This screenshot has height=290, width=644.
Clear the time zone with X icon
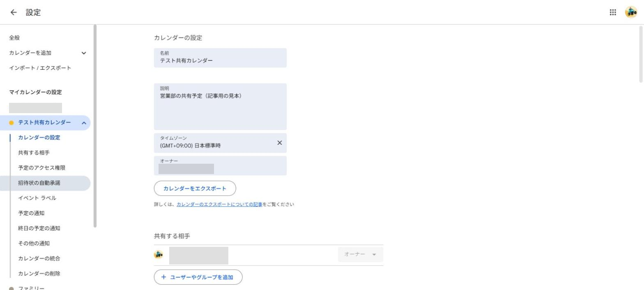[280, 143]
